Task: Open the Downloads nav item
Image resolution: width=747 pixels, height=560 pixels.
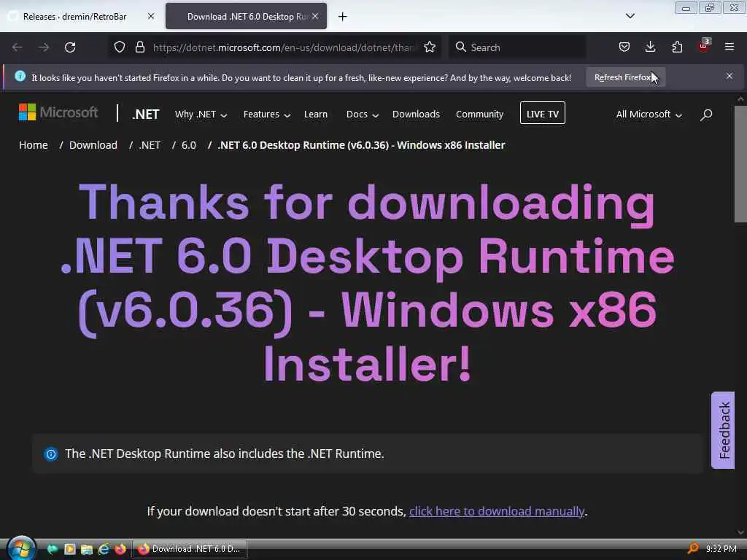Action: click(416, 114)
